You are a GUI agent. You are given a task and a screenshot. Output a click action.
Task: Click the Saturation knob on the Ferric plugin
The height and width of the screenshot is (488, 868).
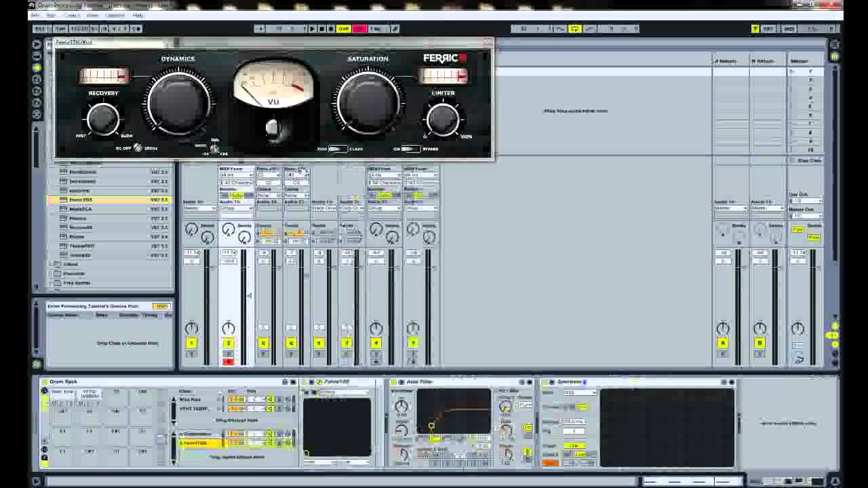tap(368, 102)
